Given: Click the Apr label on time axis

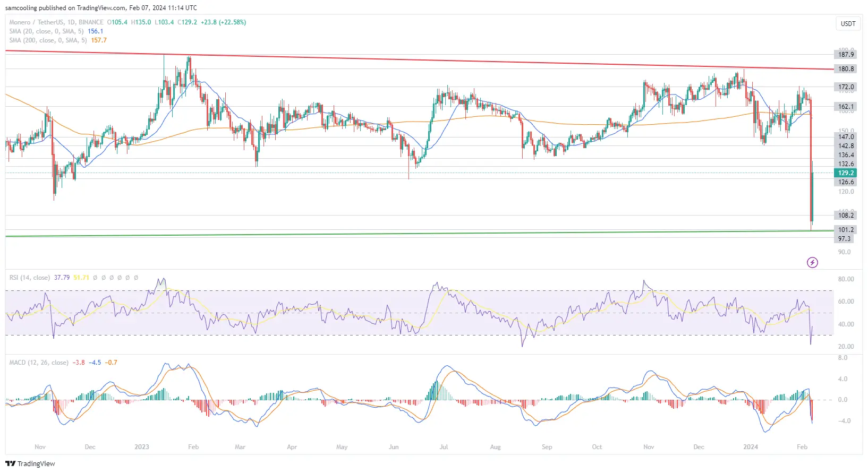Looking at the screenshot, I should [x=292, y=447].
